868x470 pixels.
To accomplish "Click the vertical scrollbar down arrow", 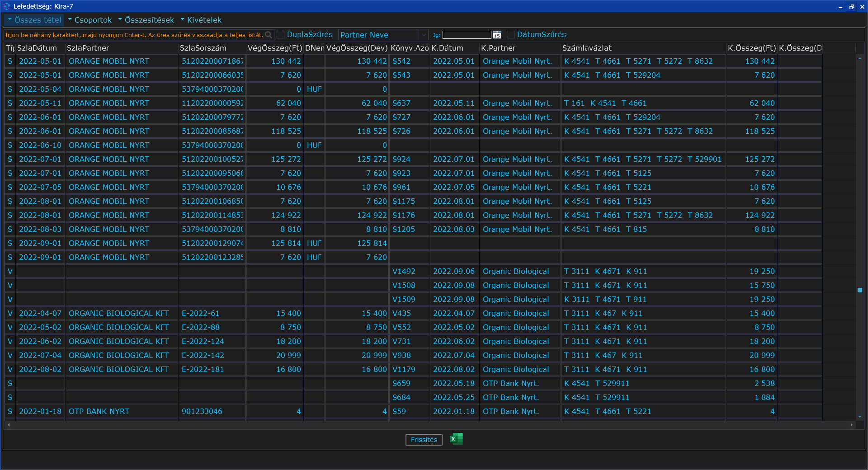I will coord(859,417).
